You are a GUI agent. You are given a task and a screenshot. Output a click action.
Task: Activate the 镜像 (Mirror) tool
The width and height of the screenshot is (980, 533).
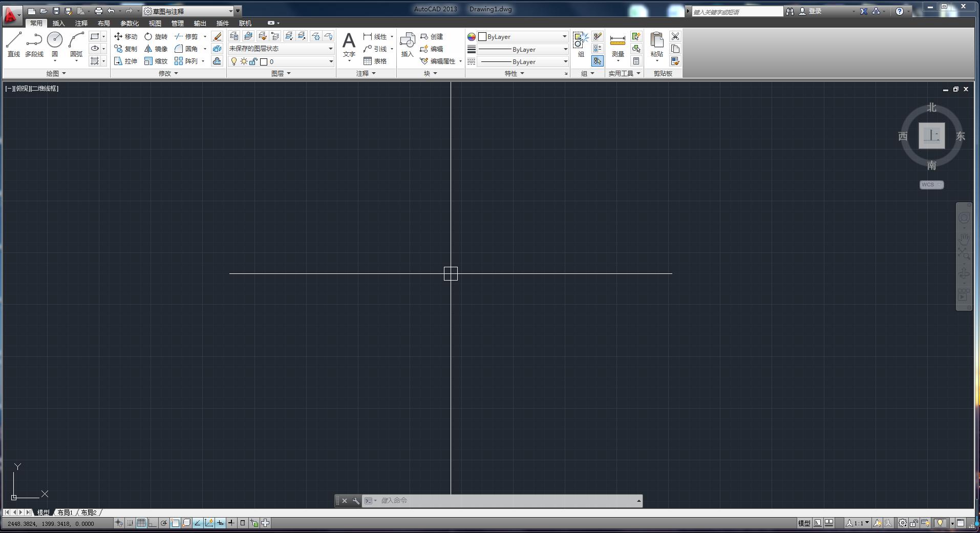(x=156, y=49)
